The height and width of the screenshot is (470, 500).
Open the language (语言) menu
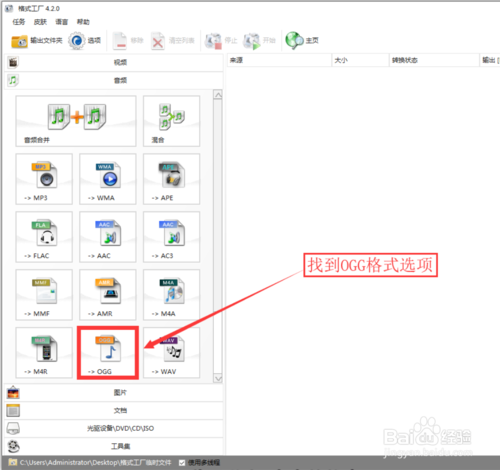pyautogui.click(x=62, y=22)
